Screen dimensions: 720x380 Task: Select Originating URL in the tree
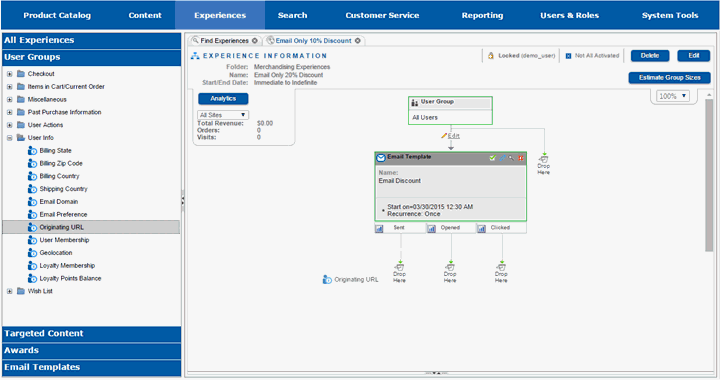[91, 227]
